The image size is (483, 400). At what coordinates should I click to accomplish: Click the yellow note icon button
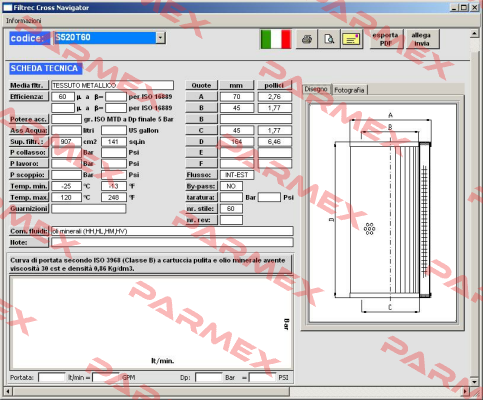click(x=352, y=39)
